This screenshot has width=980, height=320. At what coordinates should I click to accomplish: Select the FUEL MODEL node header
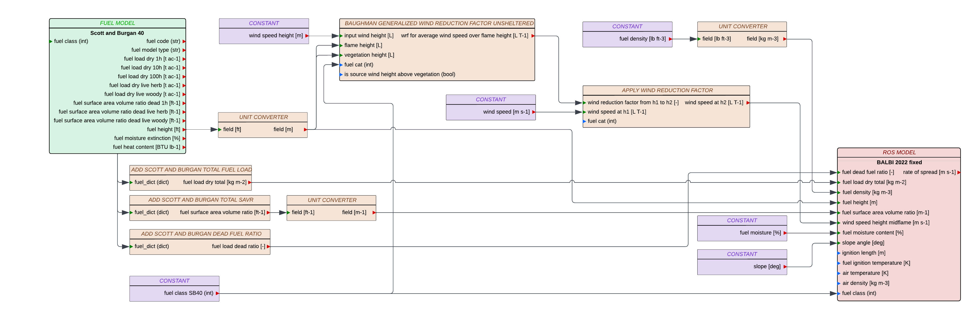coord(117,23)
